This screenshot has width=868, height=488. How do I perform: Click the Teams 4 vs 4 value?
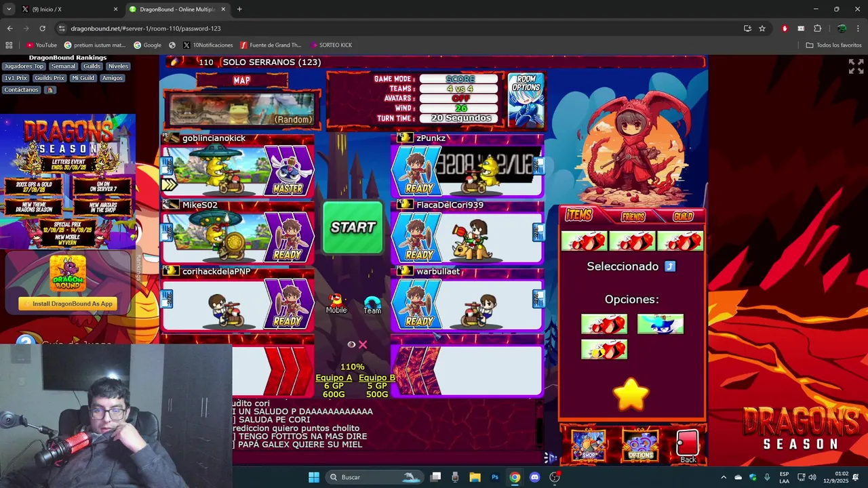460,89
